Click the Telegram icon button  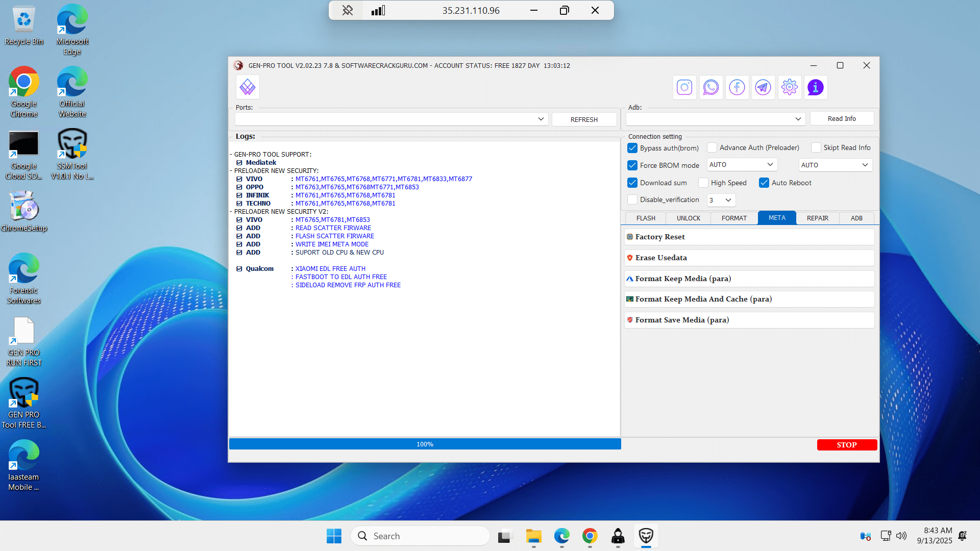[763, 87]
